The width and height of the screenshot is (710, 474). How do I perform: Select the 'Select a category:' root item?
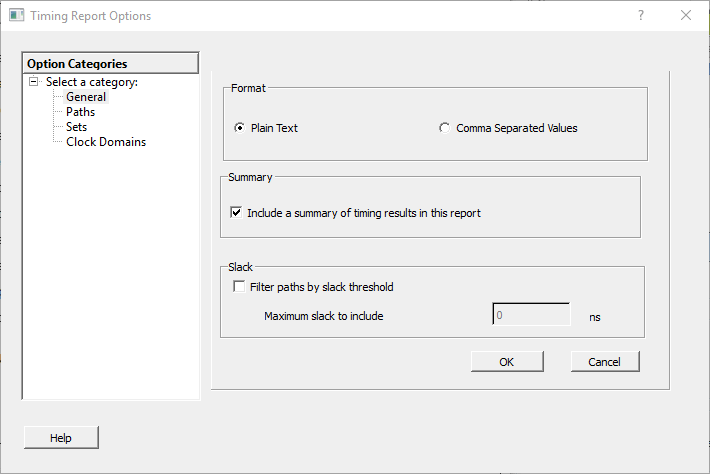pyautogui.click(x=91, y=82)
